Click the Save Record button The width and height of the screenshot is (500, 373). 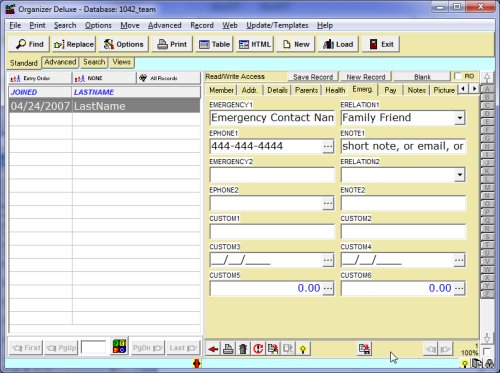point(313,77)
